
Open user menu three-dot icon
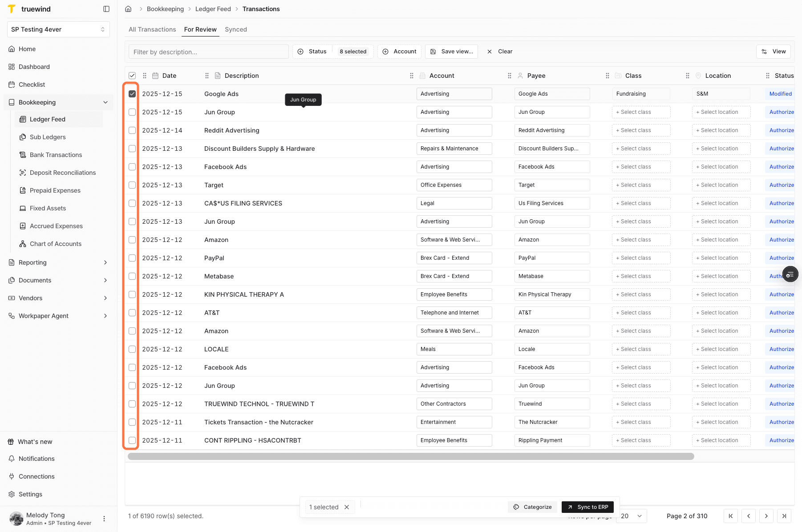[104, 519]
